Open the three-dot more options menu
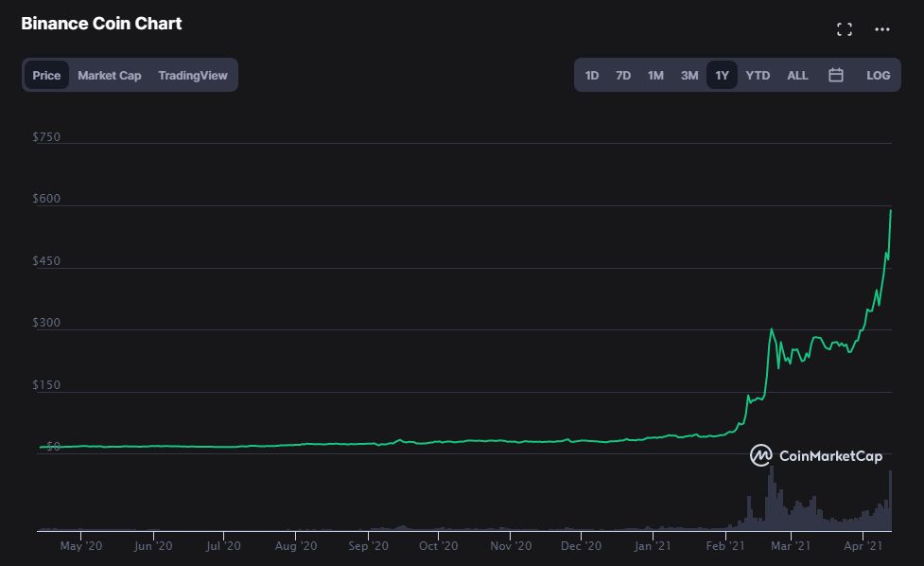 pyautogui.click(x=882, y=29)
